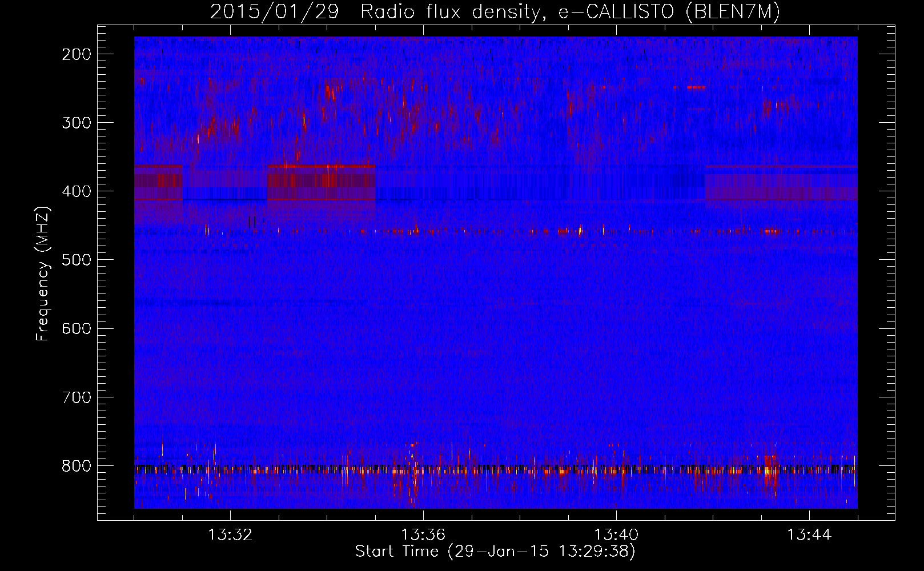Select the 500 frequency tick label

point(76,260)
